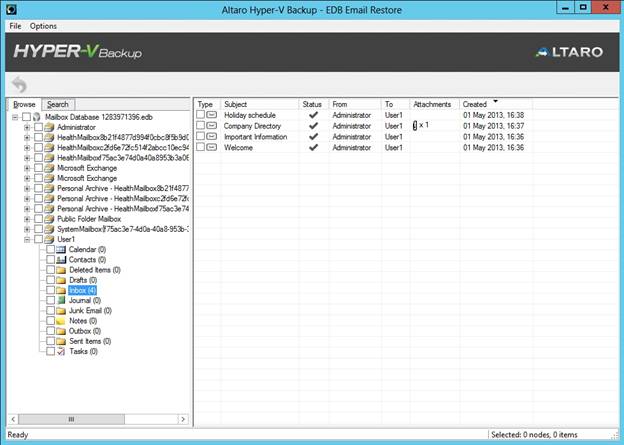Click the Public Folder Mailbox folder icon

tap(49, 219)
